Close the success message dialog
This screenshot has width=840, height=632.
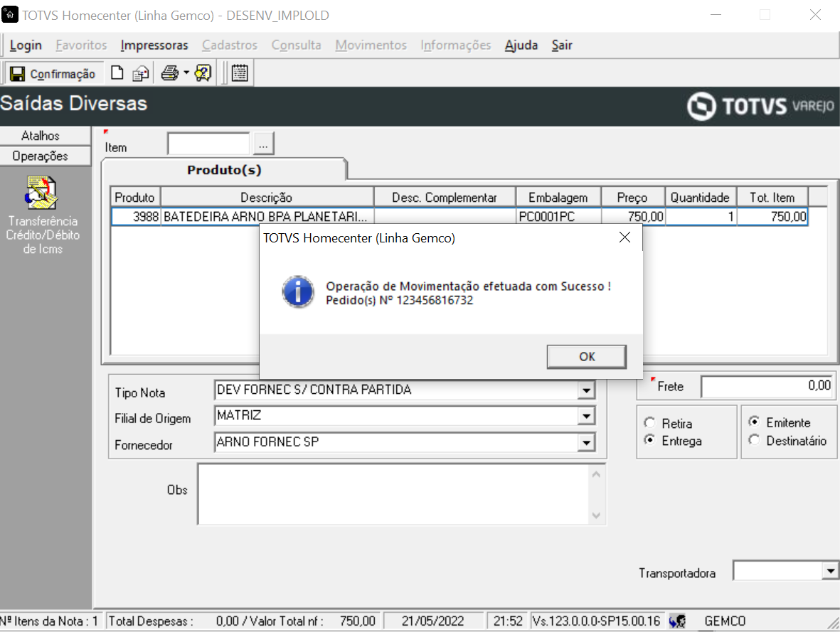(624, 237)
